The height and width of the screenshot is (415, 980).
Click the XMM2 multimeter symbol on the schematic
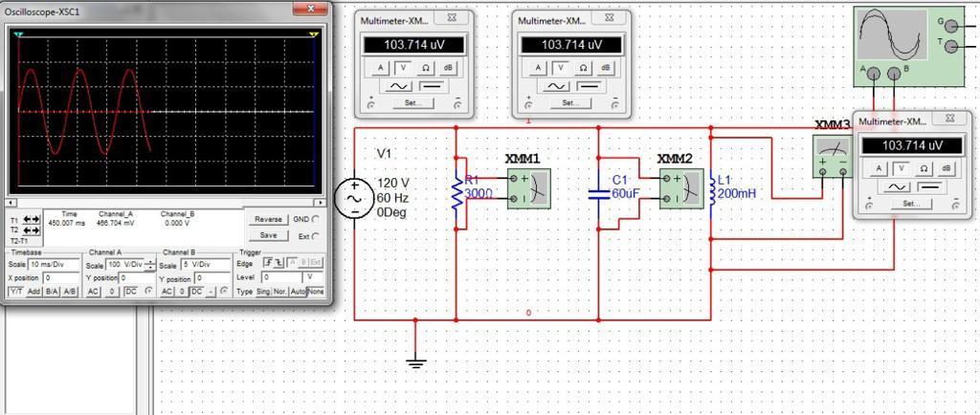point(681,188)
